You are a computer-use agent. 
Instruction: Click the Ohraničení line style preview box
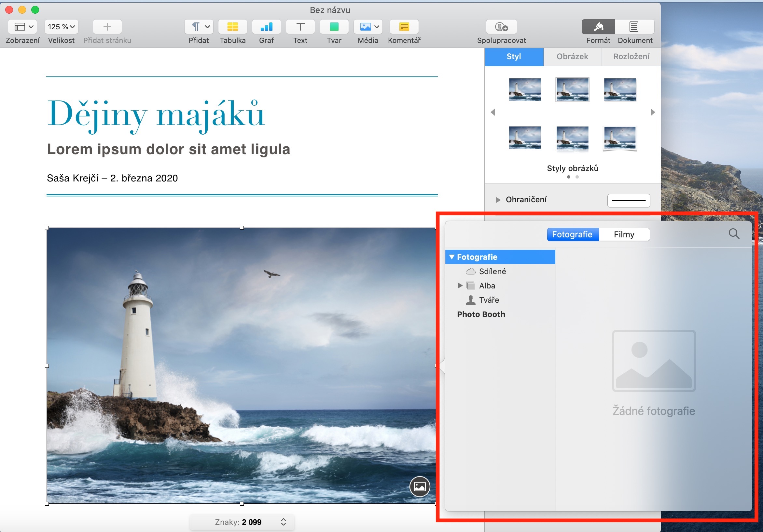[629, 201]
